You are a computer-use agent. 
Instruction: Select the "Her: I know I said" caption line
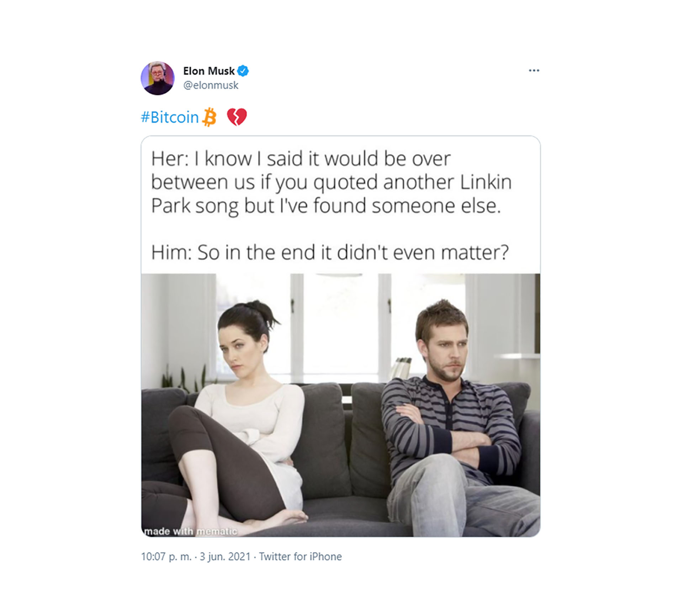pos(301,159)
